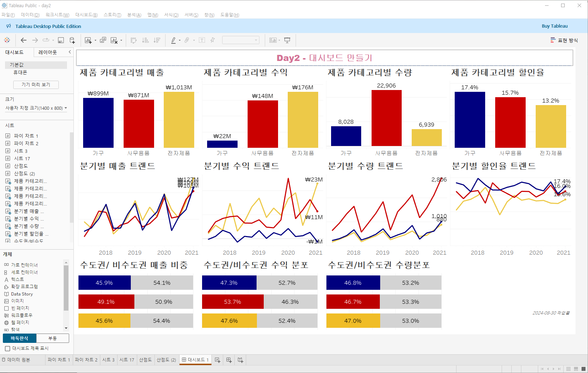
Task: Click the redo forward arrow
Action: click(x=35, y=40)
